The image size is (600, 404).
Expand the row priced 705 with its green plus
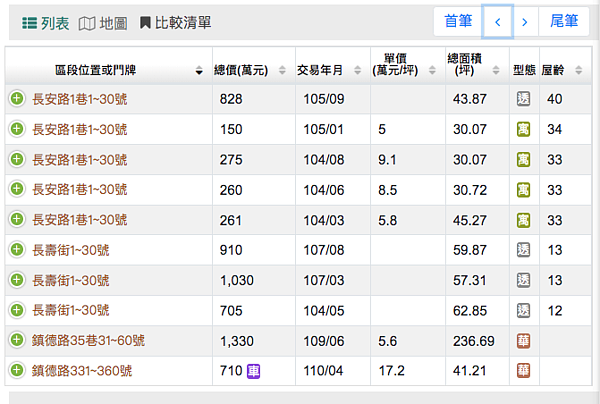(17, 310)
